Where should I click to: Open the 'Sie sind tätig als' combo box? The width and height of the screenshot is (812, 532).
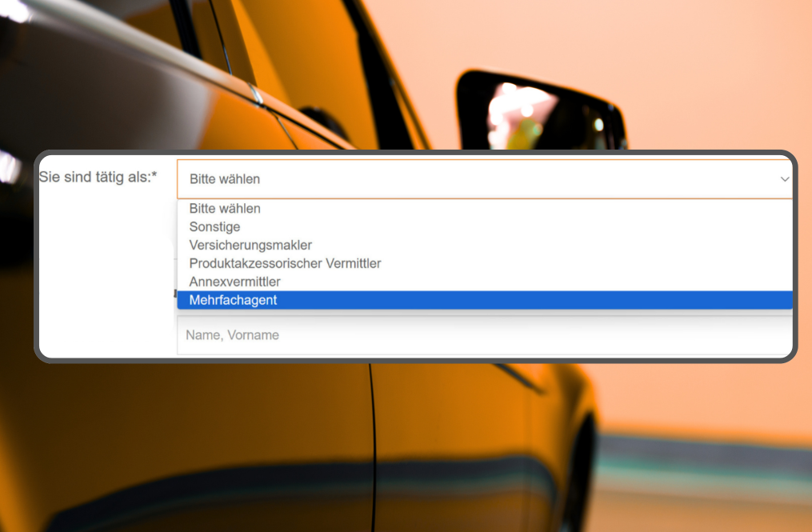pyautogui.click(x=480, y=179)
